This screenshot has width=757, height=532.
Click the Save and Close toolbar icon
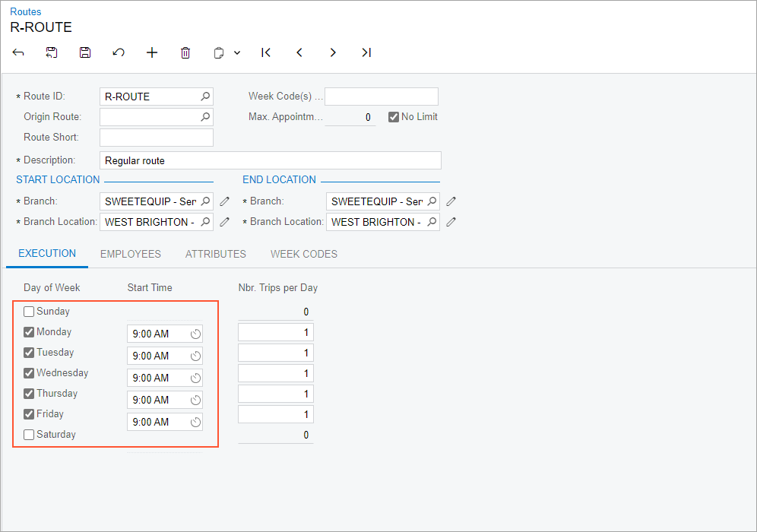(52, 52)
